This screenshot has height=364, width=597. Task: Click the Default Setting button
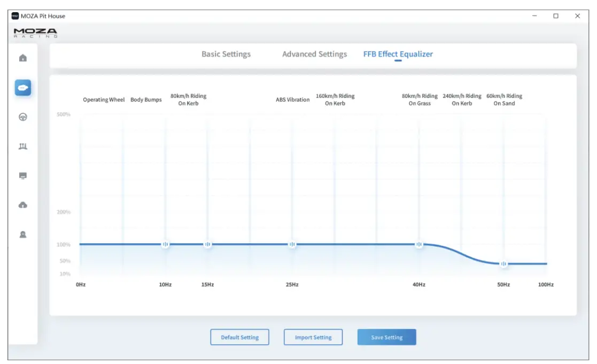click(x=239, y=337)
